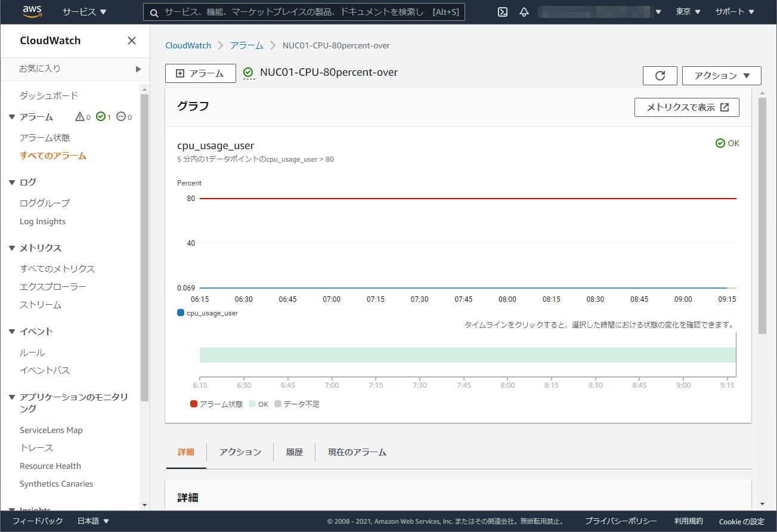The width and height of the screenshot is (777, 532).
Task: Open the CloudShell terminal icon
Action: (503, 12)
